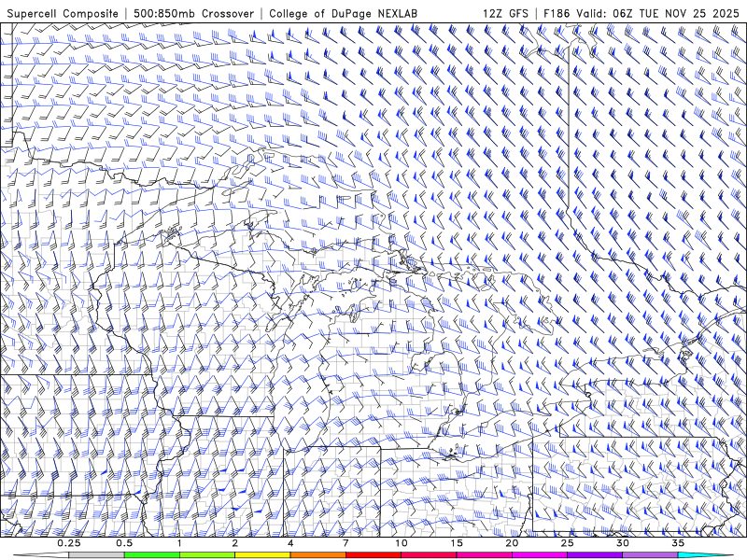Click the '35' legend tick label
This screenshot has width=747, height=560.
678,543
